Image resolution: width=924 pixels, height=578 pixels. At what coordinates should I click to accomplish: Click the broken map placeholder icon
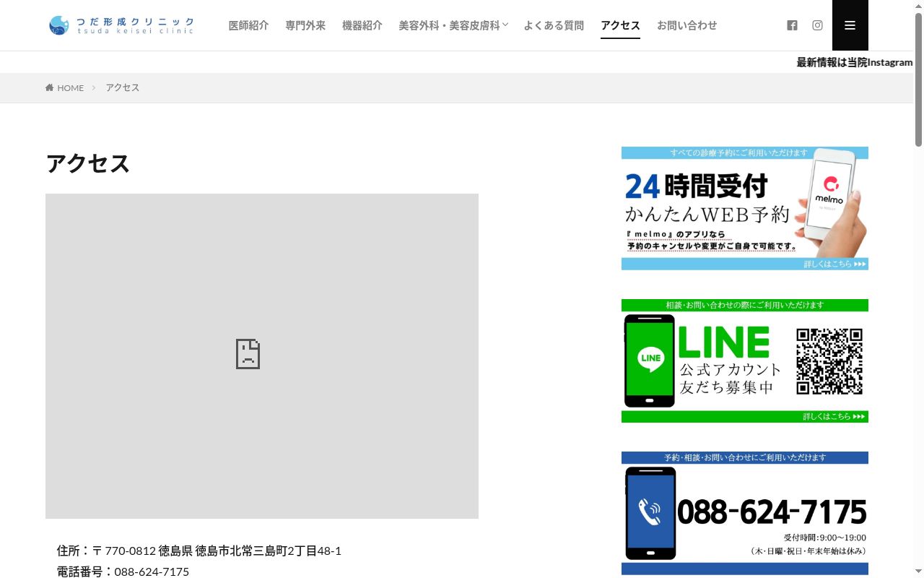[x=248, y=354]
